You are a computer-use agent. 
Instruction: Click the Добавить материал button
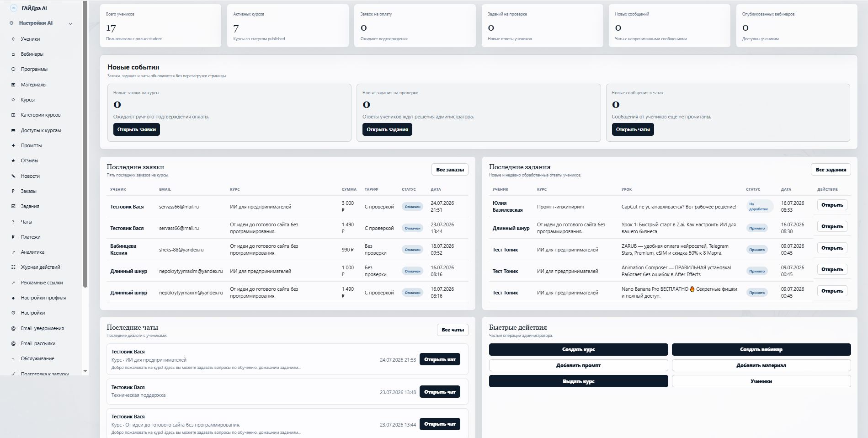coord(761,365)
